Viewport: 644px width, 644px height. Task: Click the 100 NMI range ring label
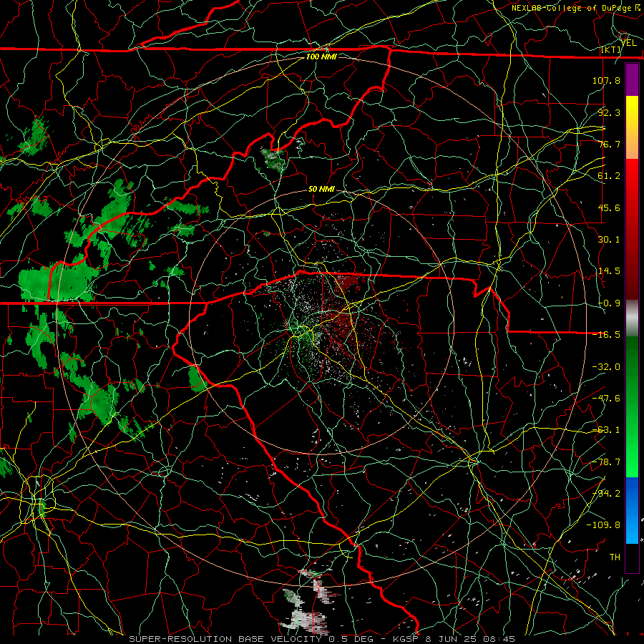[321, 57]
